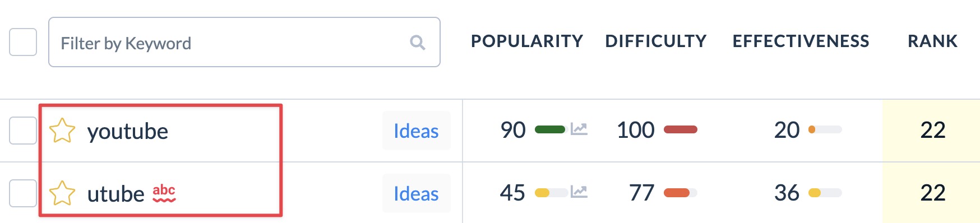Tick the select-all keywords checkbox
The image size is (980, 223).
[x=23, y=42]
